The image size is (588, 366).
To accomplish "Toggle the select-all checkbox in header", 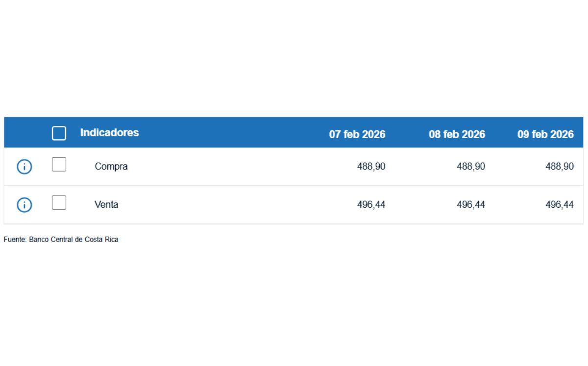I will (x=59, y=133).
